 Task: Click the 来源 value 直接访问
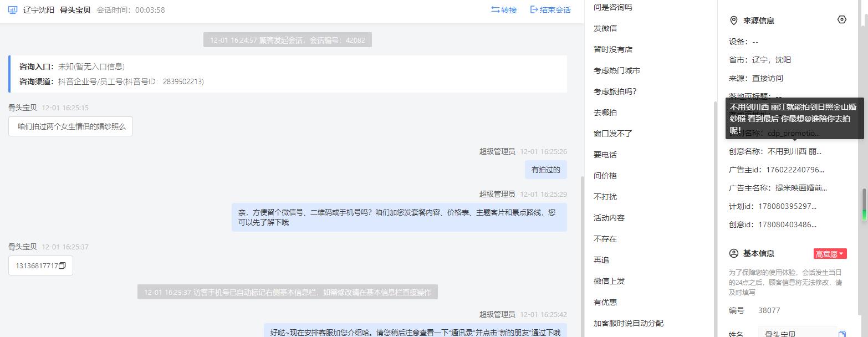pos(768,78)
